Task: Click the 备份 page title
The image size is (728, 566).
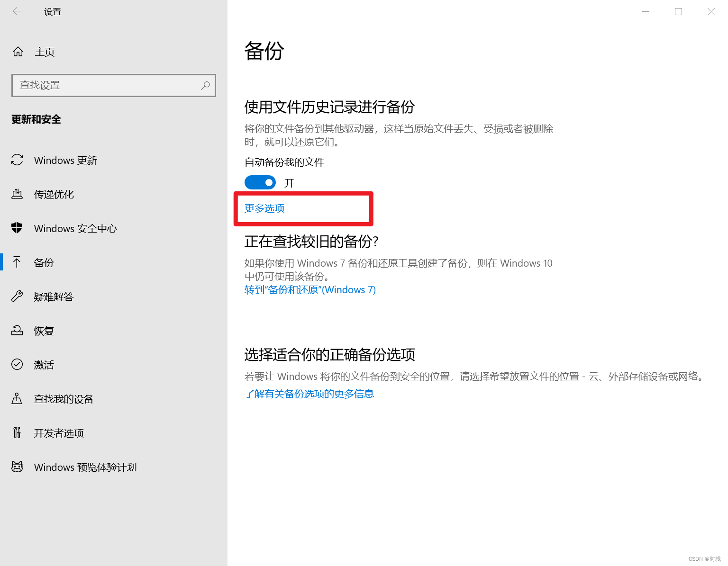Action: click(264, 51)
